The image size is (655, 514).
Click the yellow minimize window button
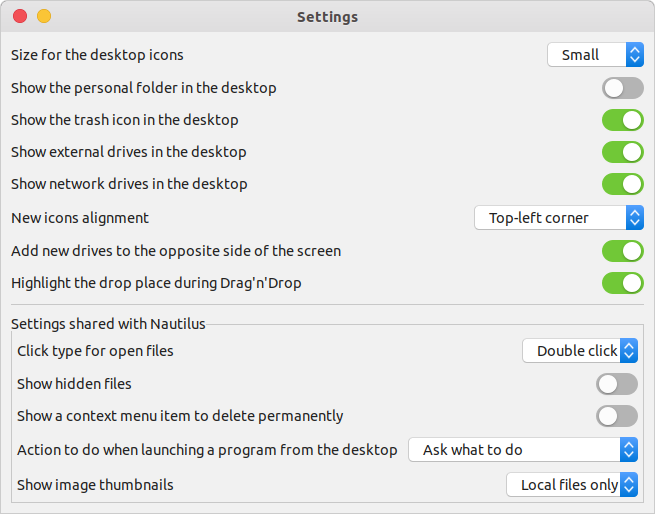[44, 16]
